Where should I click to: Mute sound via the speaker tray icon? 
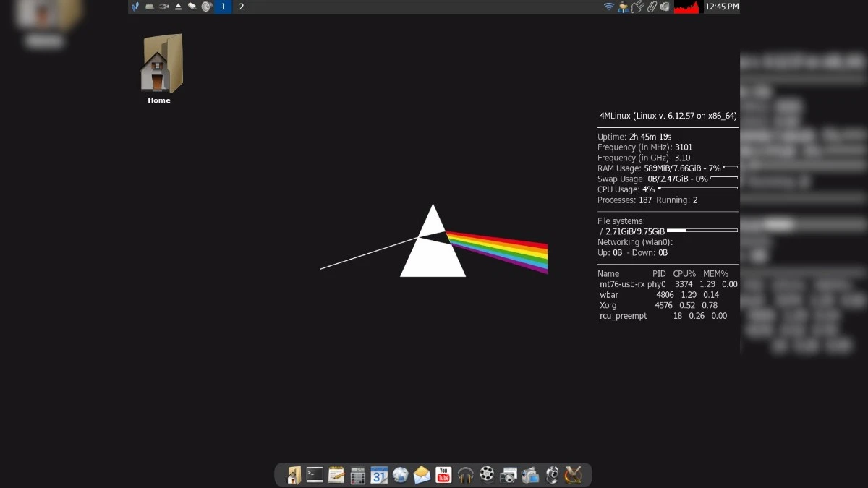665,7
